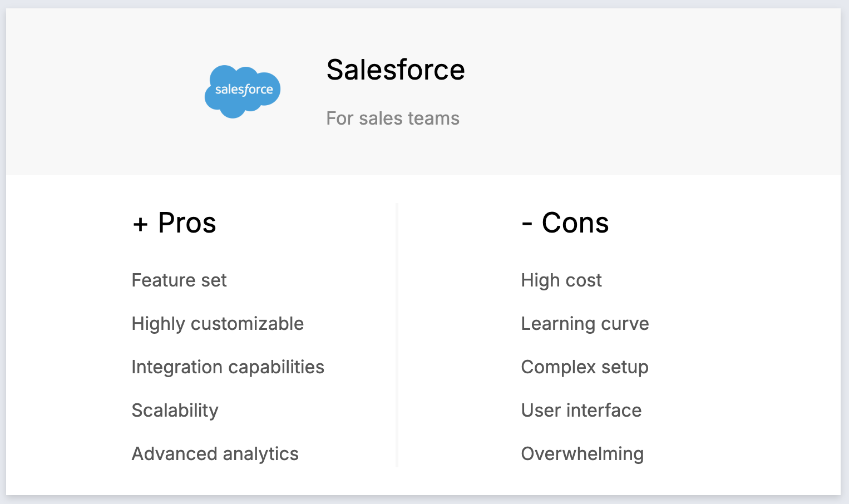Click the grey header area beside the Salesforce title
Image resolution: width=849 pixels, height=504 pixels.
pyautogui.click(x=651, y=92)
